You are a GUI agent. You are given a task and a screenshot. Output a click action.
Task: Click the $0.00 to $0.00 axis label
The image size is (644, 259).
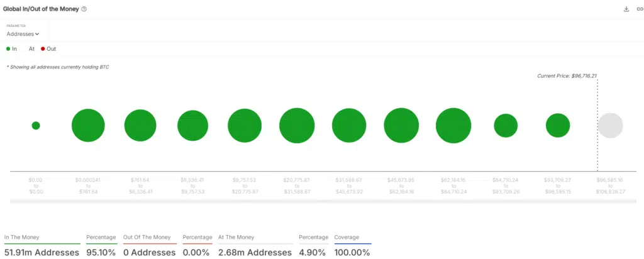36,186
